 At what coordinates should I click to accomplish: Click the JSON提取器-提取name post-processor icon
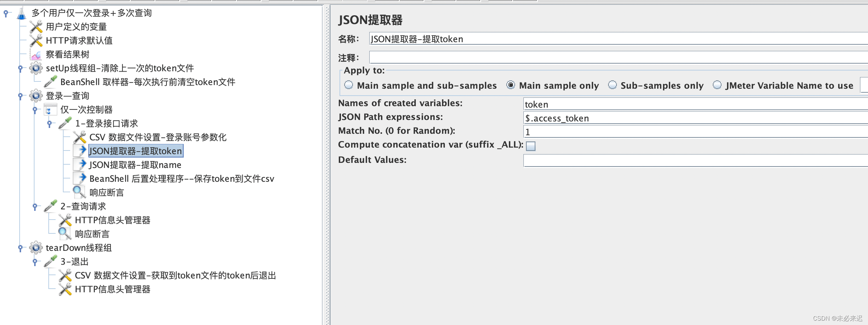click(x=80, y=165)
